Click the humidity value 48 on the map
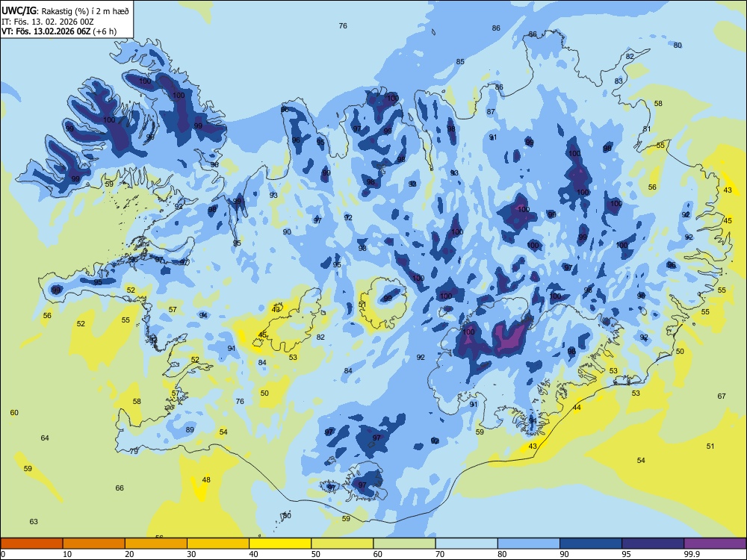 tap(206, 480)
